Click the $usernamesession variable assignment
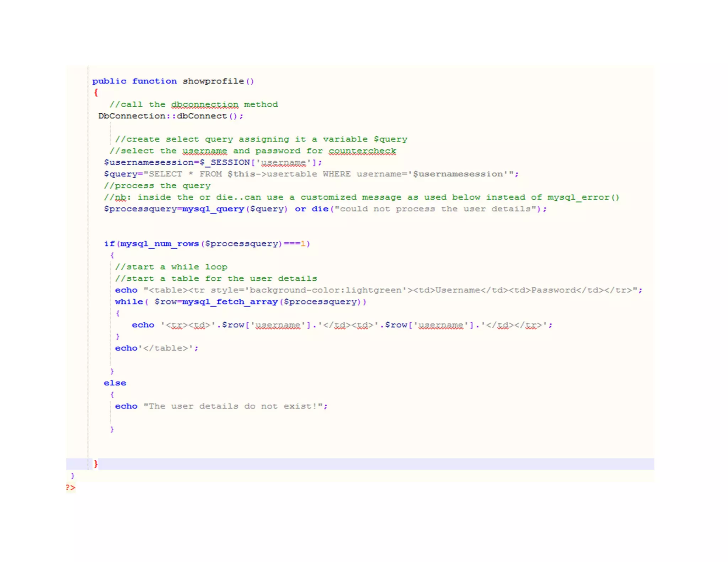Viewport: 728px width, 562px height. click(x=149, y=163)
